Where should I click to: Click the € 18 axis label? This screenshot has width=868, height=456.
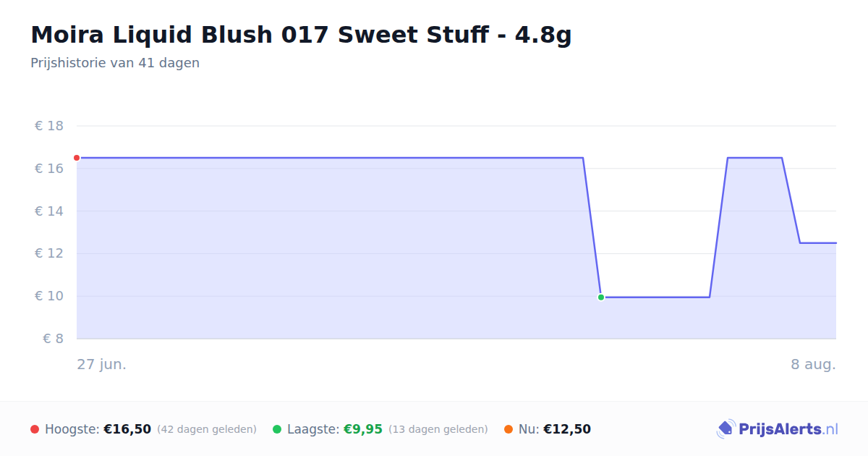tap(49, 126)
